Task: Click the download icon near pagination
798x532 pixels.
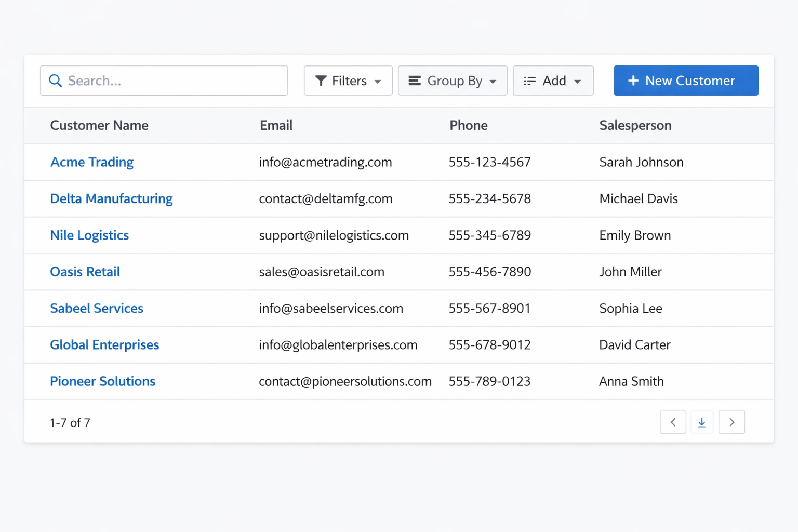Action: (702, 422)
